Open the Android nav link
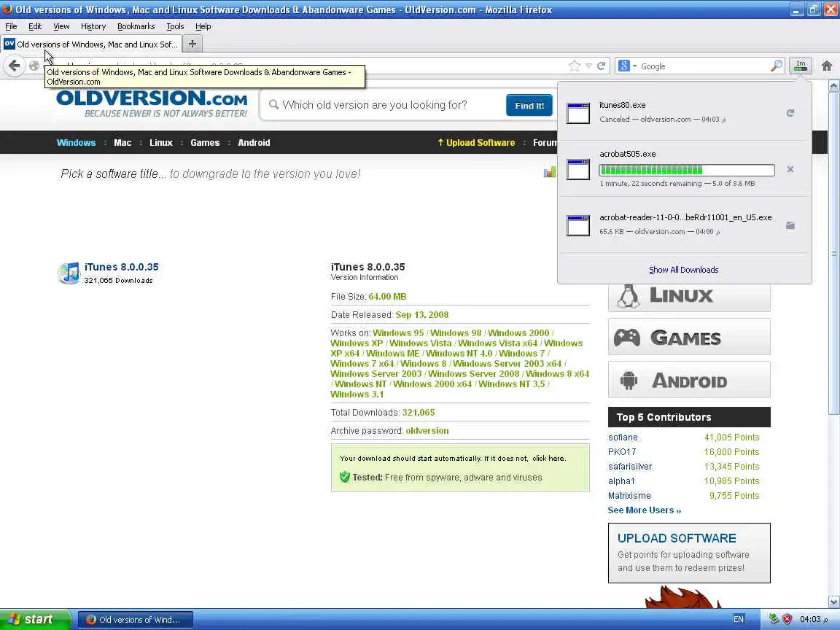This screenshot has width=840, height=630. 254,142
